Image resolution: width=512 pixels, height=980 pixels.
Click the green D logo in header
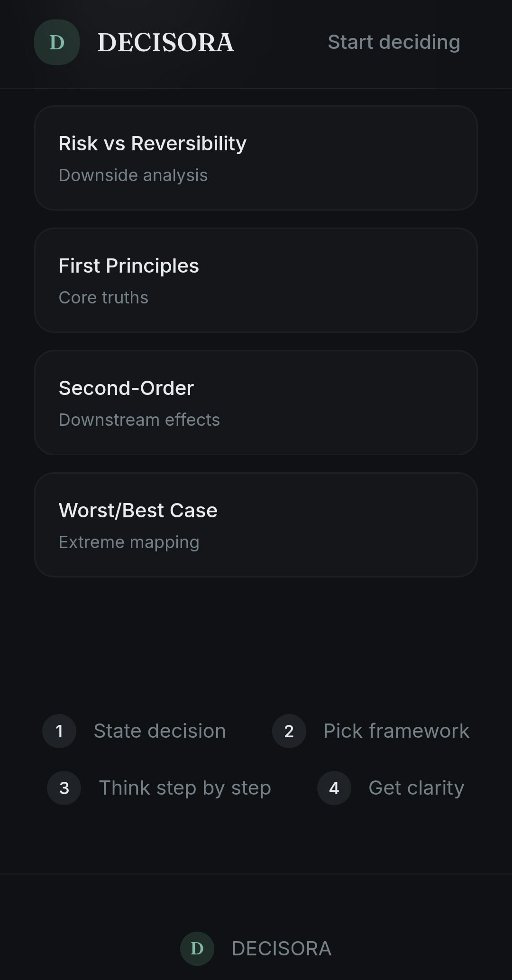click(x=57, y=42)
